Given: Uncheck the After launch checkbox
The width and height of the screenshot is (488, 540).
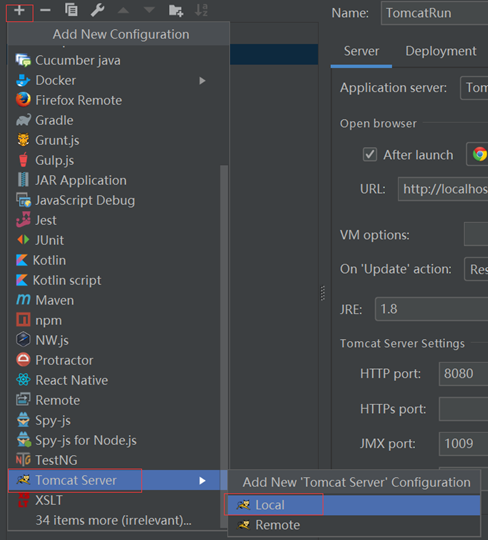Looking at the screenshot, I should tap(370, 155).
